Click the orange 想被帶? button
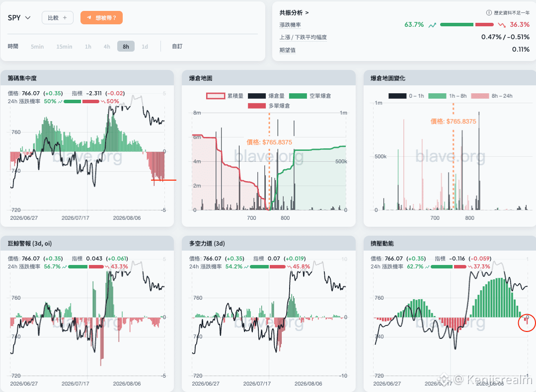The height and width of the screenshot is (392, 536). (x=101, y=18)
